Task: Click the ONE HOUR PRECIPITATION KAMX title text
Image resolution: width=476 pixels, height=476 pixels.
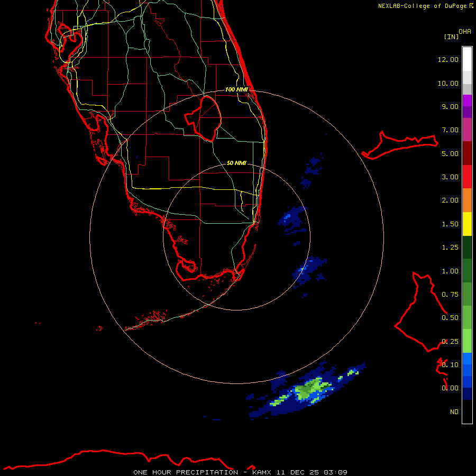Action: point(240,472)
